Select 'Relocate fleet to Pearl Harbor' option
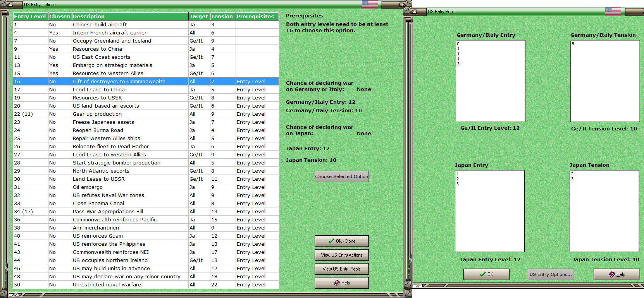The height and width of the screenshot is (298, 644). [x=146, y=146]
